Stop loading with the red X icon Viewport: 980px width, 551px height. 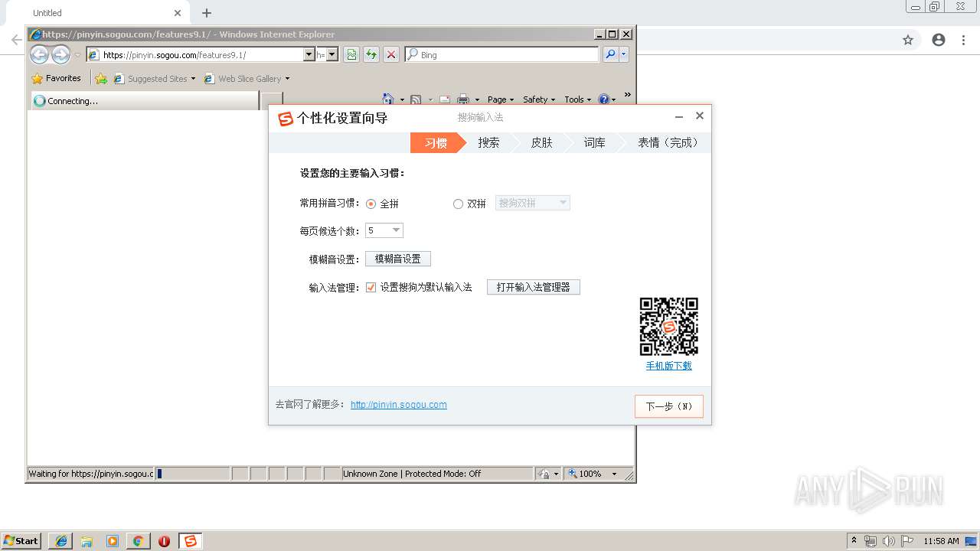391,54
